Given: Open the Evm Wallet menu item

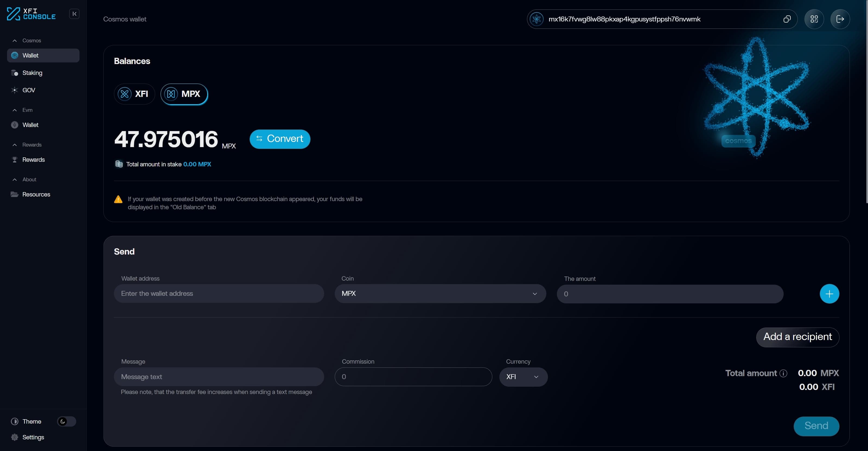Looking at the screenshot, I should [x=43, y=125].
